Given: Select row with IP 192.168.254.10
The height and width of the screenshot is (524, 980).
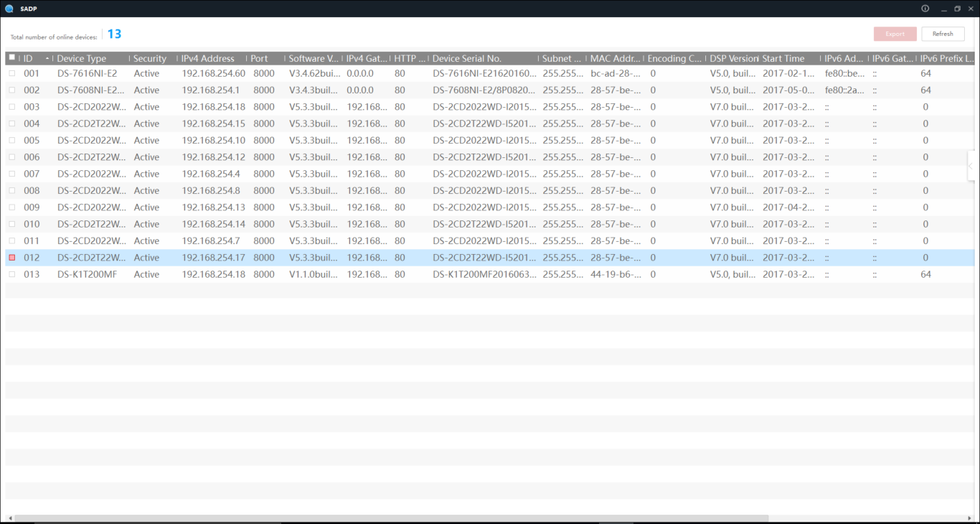Looking at the screenshot, I should [213, 141].
